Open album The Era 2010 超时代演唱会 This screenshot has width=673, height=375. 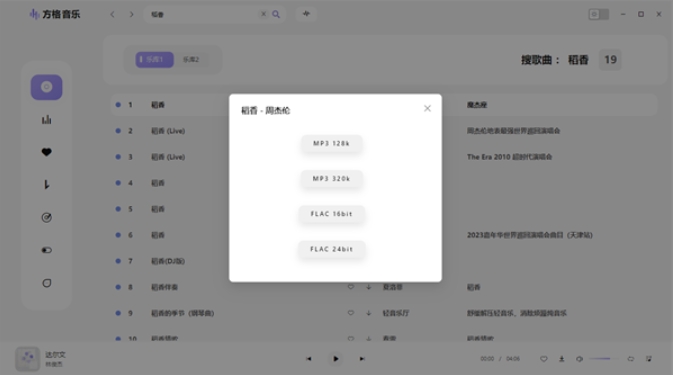pyautogui.click(x=509, y=157)
